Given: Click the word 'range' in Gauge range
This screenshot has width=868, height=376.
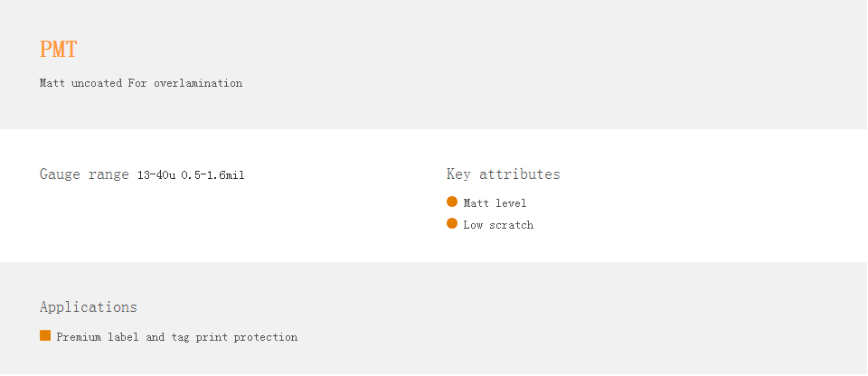Looking at the screenshot, I should point(108,175).
